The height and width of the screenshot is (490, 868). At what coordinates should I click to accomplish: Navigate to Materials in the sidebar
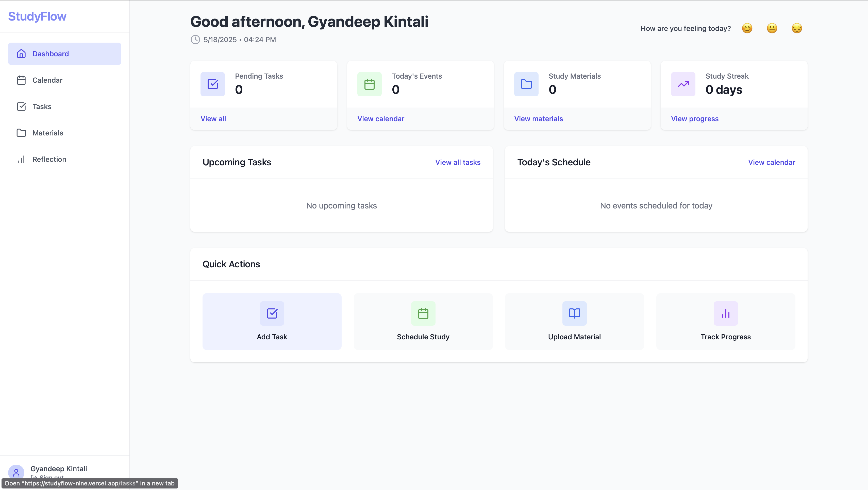coord(47,133)
